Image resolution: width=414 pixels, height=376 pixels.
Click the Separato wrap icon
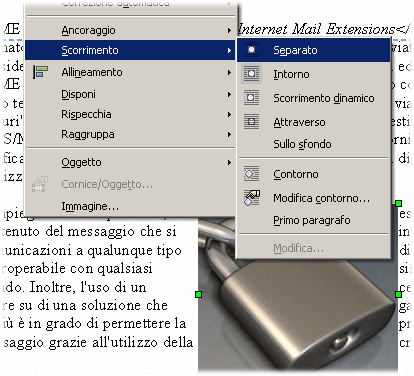click(252, 50)
